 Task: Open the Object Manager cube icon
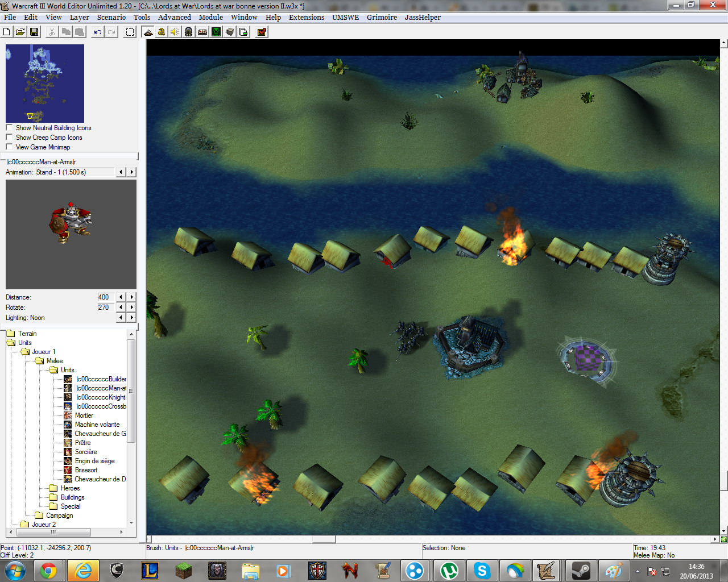point(230,32)
